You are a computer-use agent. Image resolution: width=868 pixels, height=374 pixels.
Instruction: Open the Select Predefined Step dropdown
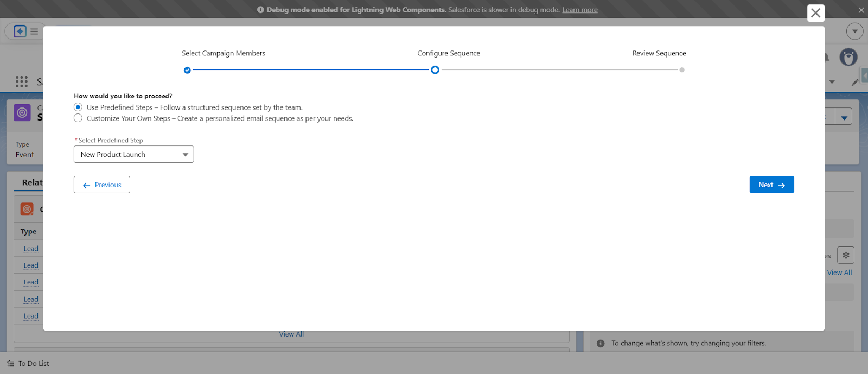coord(133,154)
